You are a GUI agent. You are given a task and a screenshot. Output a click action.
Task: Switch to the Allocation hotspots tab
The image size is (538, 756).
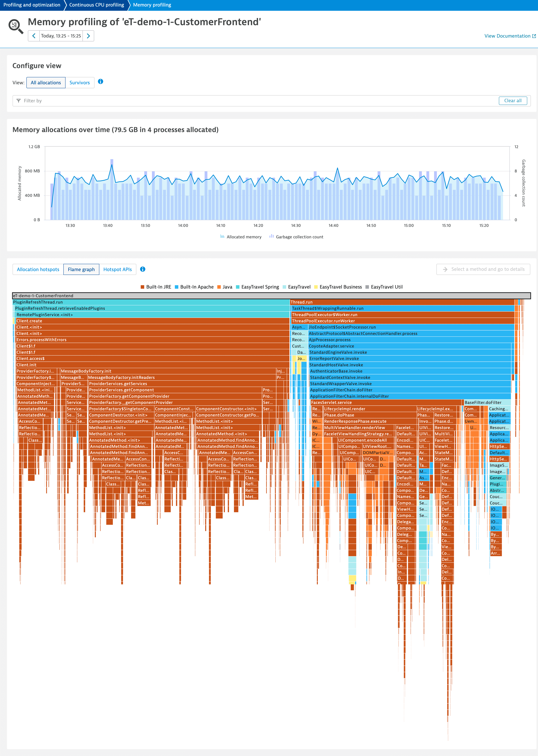[x=38, y=269]
